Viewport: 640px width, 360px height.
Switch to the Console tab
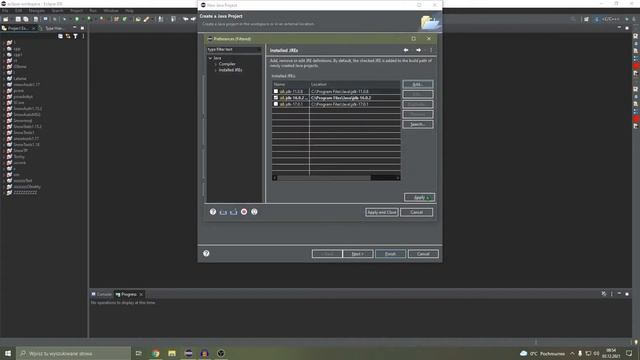tap(101, 294)
